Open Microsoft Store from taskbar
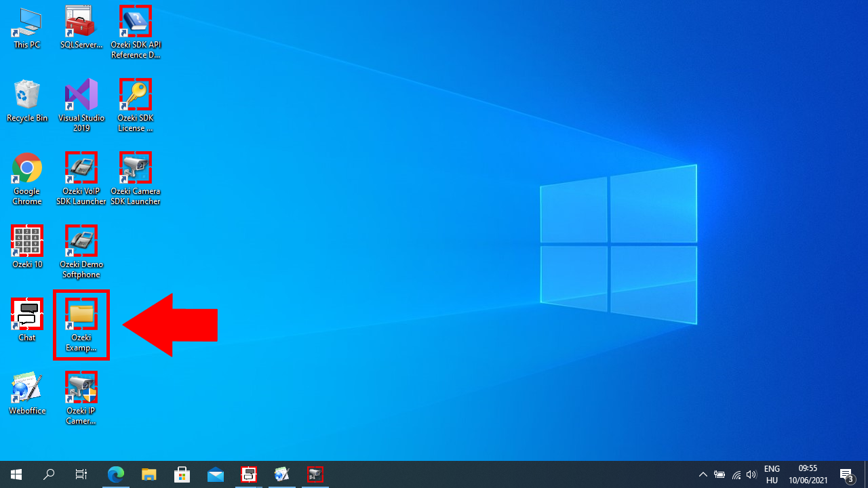868x488 pixels. coord(182,474)
